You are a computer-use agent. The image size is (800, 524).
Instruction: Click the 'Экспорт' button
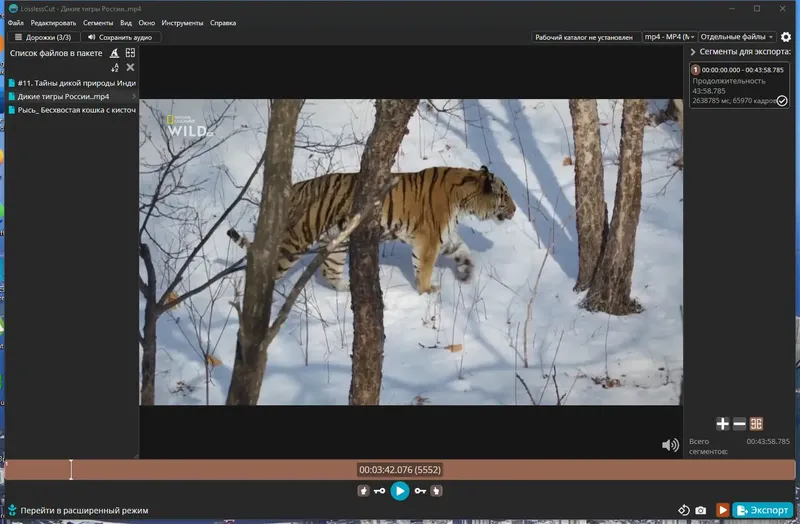click(x=762, y=510)
